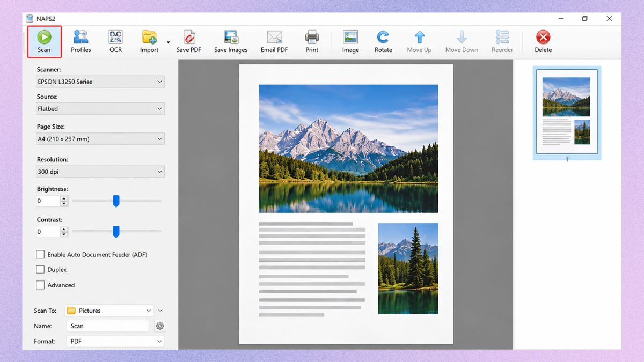Click the scanned page preview

tap(346, 204)
